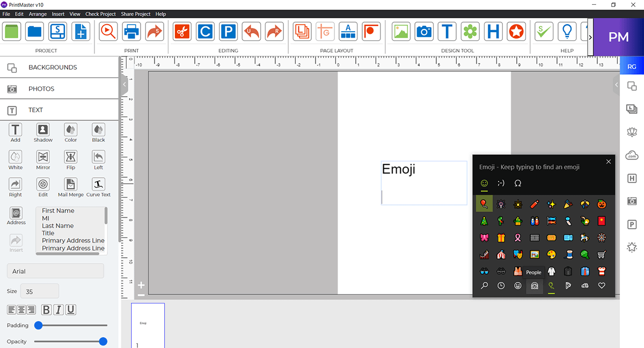Select the Mirror text effect
Screen dimensions: 644x348
tap(43, 157)
